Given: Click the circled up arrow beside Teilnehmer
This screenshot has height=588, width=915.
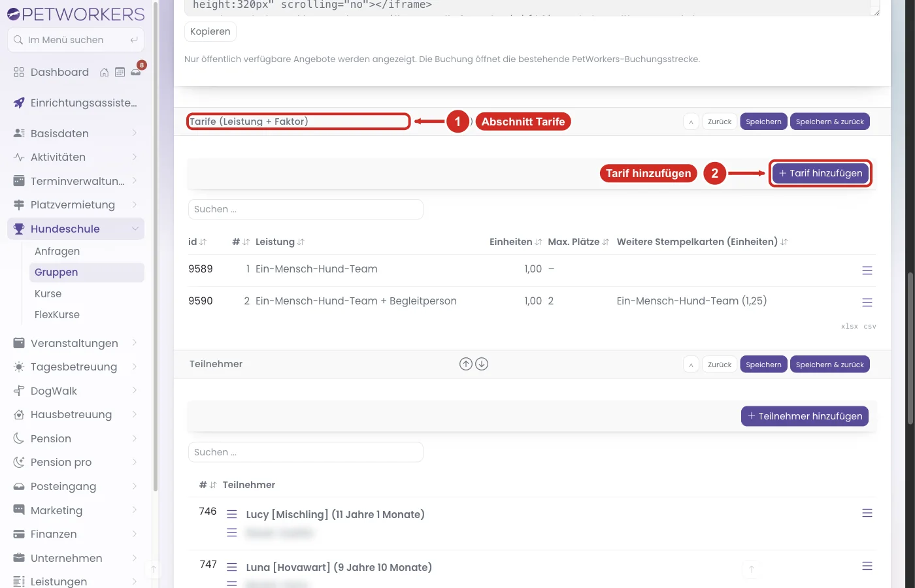Looking at the screenshot, I should click(466, 364).
